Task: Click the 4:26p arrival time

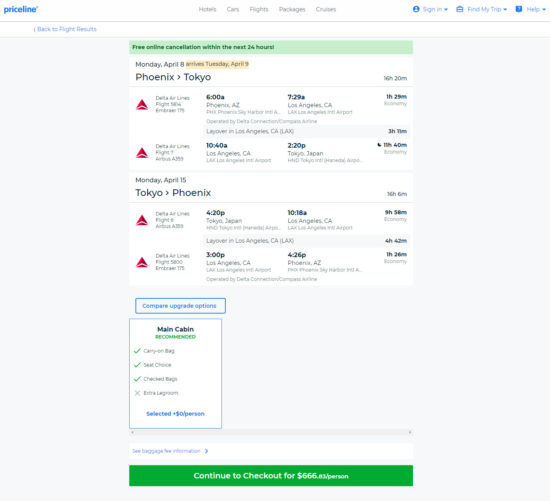Action: click(297, 255)
